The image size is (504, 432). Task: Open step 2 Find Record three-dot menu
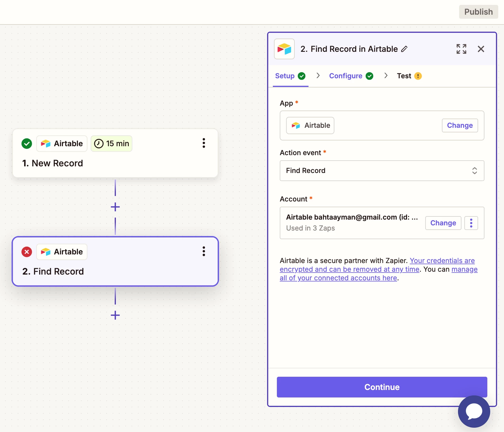coord(204,251)
